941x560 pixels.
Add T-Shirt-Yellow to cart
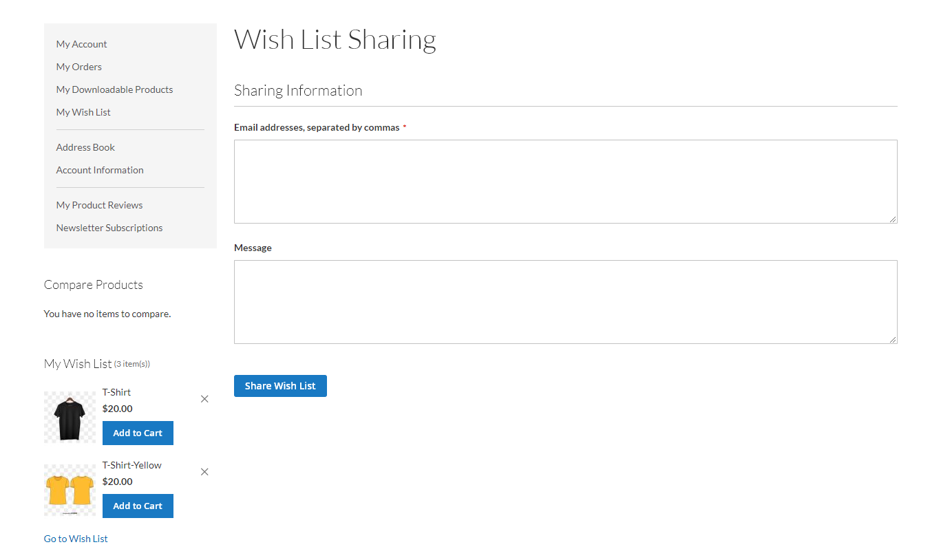(138, 506)
